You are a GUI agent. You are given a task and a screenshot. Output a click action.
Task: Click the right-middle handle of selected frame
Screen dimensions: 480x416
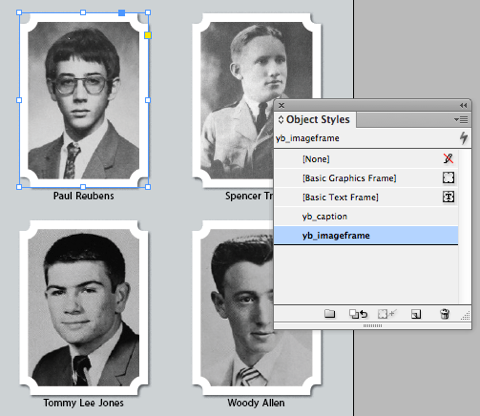pos(148,100)
